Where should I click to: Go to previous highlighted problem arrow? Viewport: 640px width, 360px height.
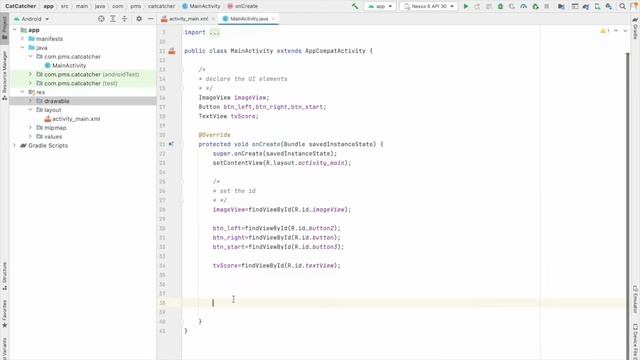click(616, 31)
